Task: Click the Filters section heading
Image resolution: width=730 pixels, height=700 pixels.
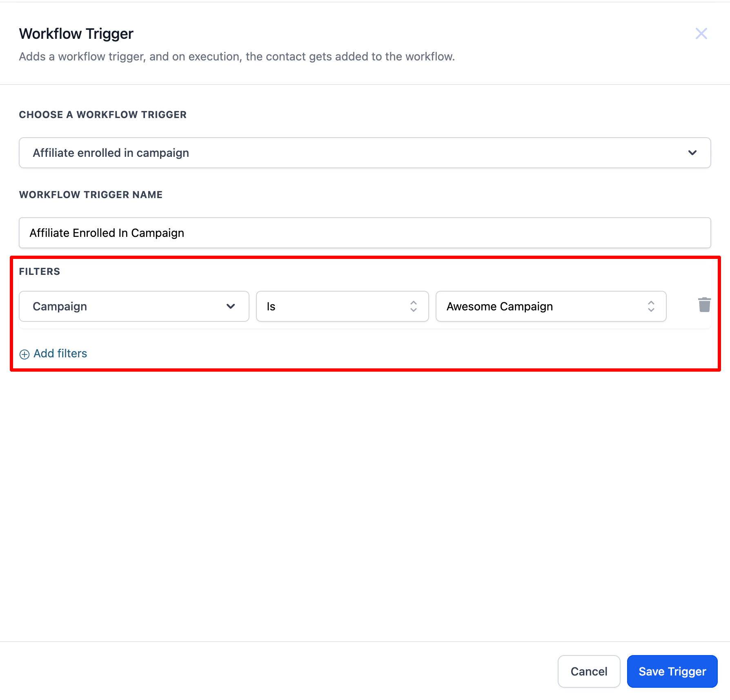Action: pyautogui.click(x=40, y=272)
